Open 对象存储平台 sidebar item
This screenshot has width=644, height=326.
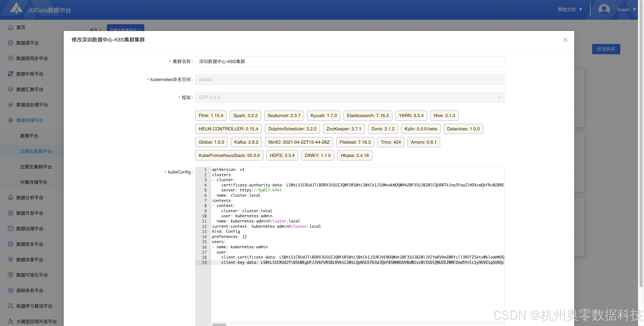[x=34, y=182]
